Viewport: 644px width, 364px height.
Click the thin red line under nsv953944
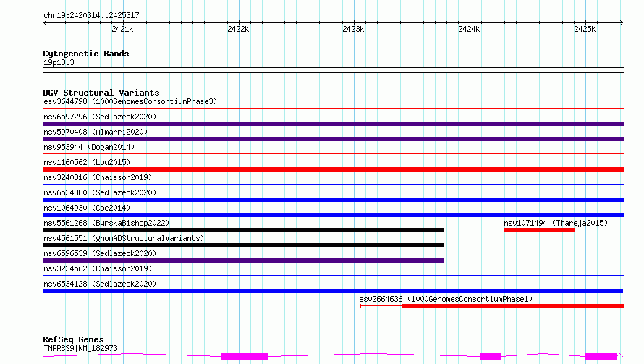[x=333, y=154]
